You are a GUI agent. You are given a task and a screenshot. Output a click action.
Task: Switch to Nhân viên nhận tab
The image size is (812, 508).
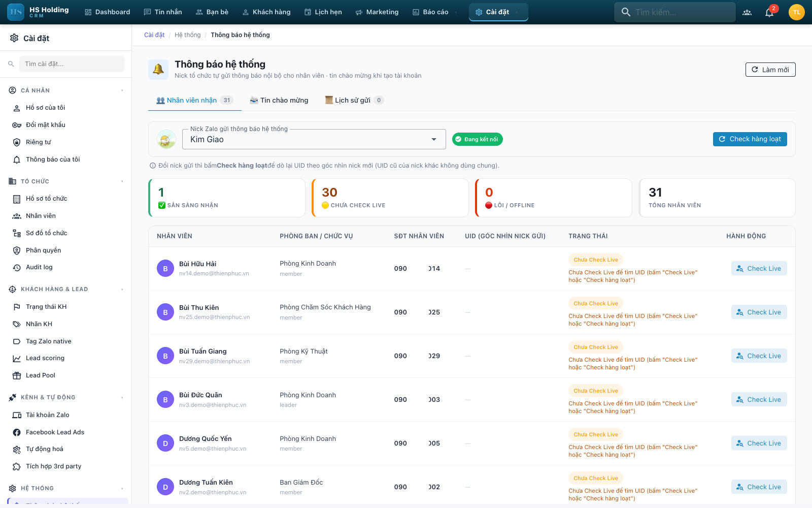tap(195, 100)
